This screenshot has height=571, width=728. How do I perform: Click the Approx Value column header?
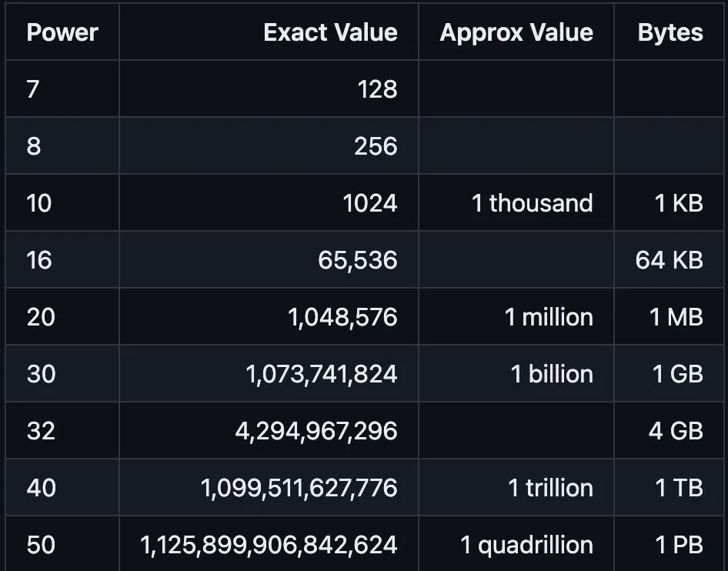point(516,32)
